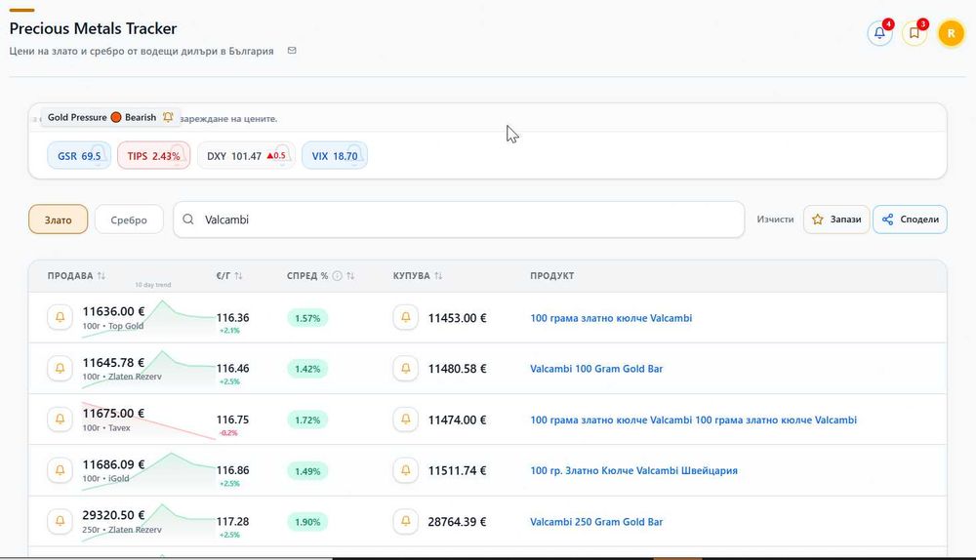Sort by ПРОДАВА column arrows
Image resolution: width=976 pixels, height=560 pixels.
pyautogui.click(x=101, y=276)
